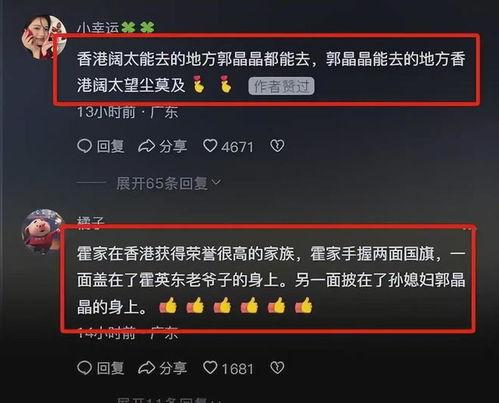
Task: Expand 展开65条回复 replies
Action: (x=168, y=183)
